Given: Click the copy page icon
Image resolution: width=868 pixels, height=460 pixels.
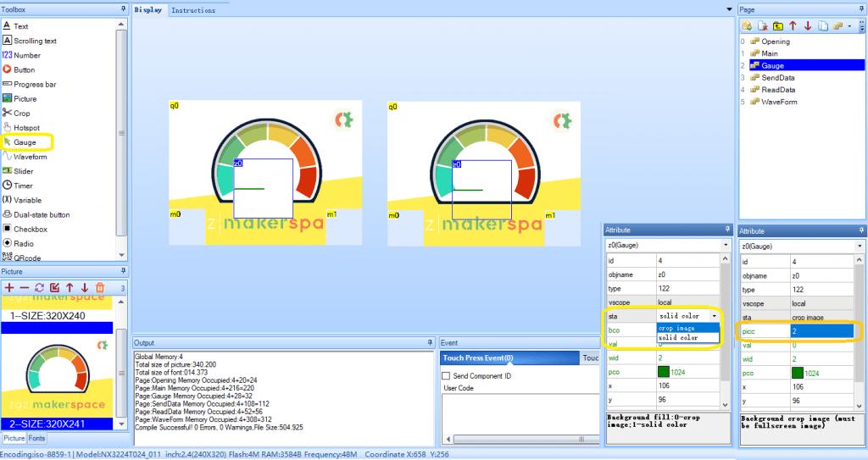Looking at the screenshot, I should (822, 25).
